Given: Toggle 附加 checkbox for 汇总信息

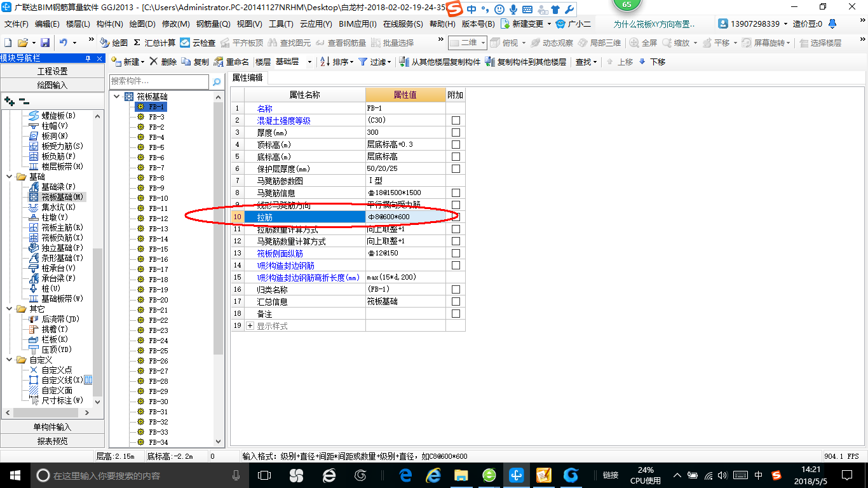Looking at the screenshot, I should pos(456,302).
